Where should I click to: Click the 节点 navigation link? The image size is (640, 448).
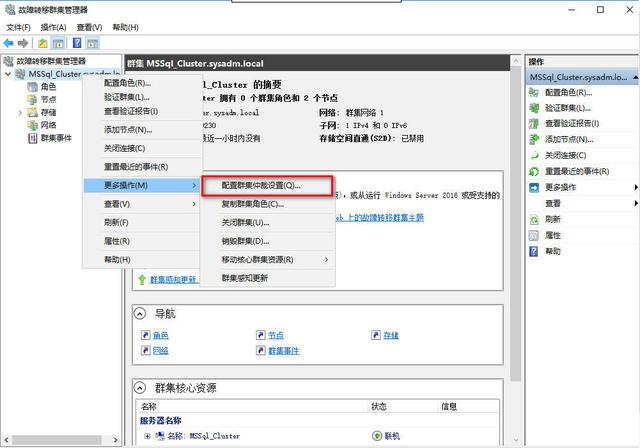pyautogui.click(x=275, y=335)
